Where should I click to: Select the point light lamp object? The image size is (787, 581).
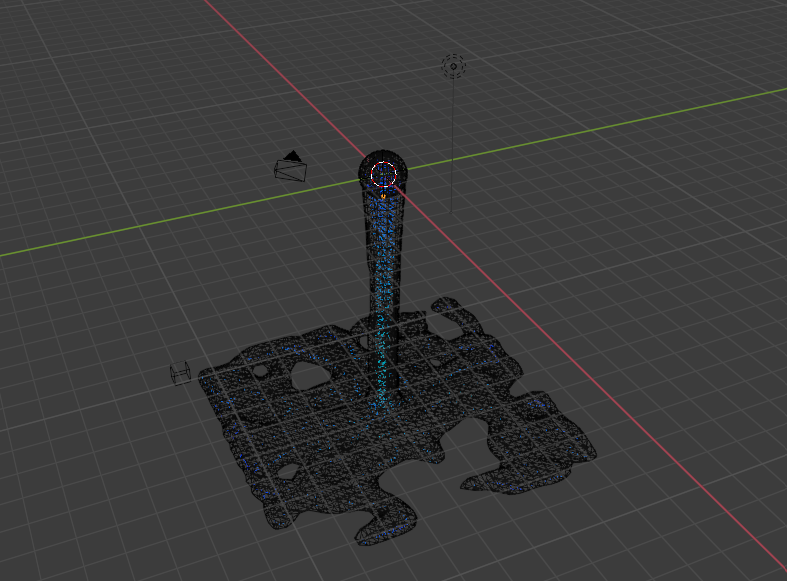point(453,67)
